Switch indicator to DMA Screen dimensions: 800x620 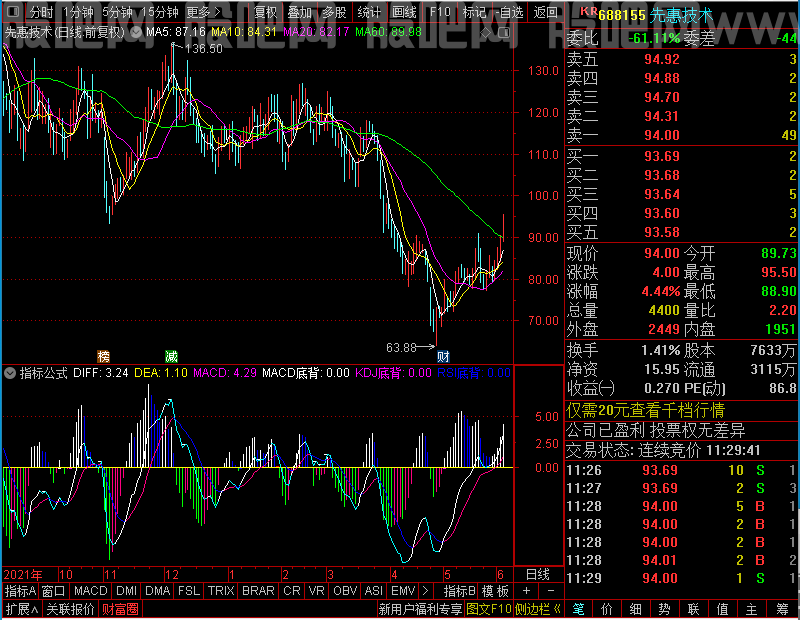[158, 591]
